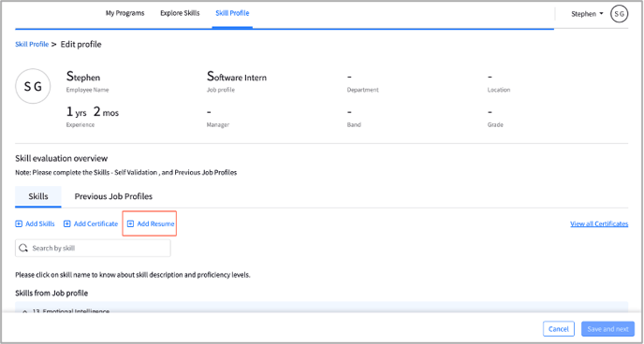Click the Skill Profile breadcrumb link
The height and width of the screenshot is (344, 644).
pos(32,44)
